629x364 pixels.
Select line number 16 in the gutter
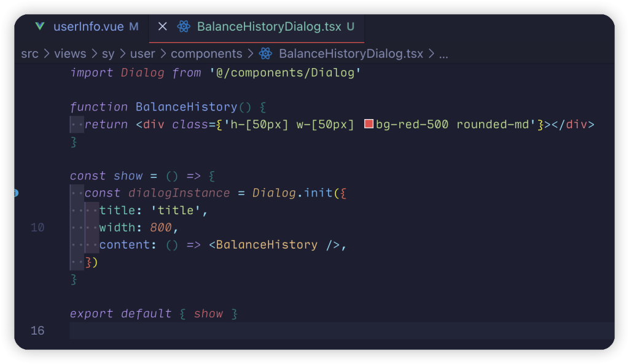tap(37, 331)
